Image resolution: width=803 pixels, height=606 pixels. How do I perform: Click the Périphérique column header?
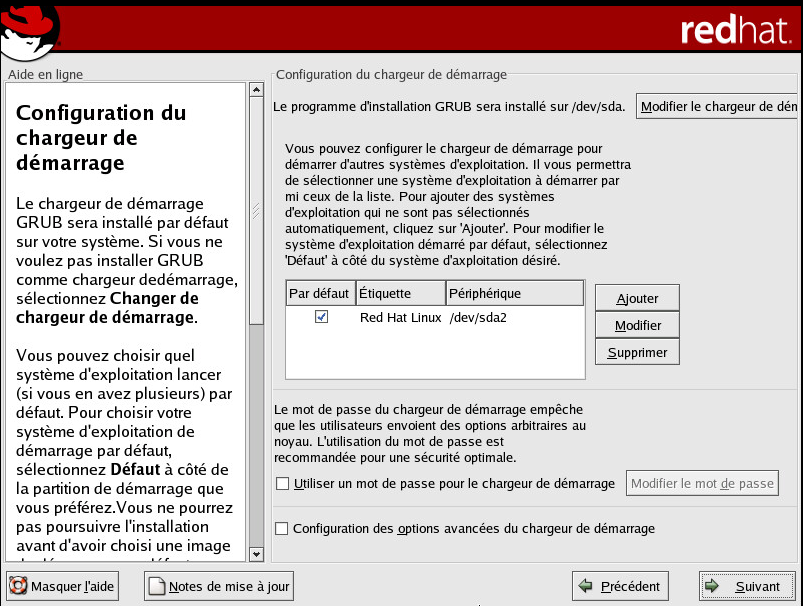[515, 293]
